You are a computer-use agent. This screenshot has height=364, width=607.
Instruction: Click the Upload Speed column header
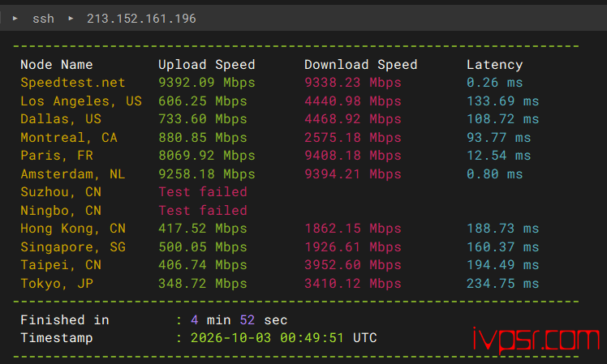pos(207,65)
